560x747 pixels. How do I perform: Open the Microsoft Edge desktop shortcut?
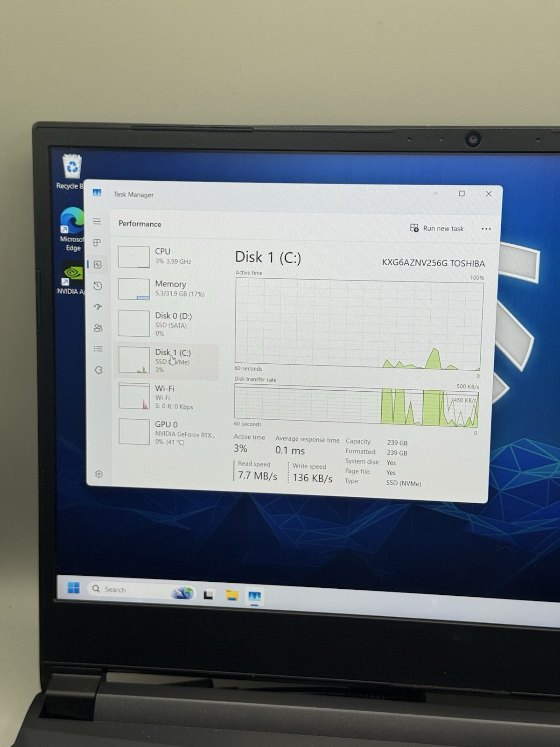click(72, 229)
